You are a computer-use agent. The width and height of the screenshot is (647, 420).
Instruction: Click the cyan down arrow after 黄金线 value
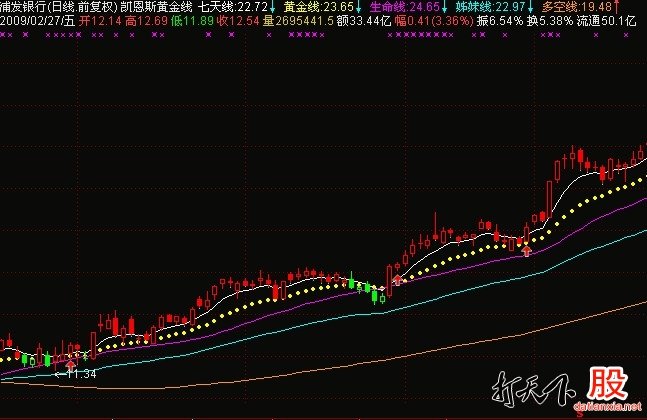point(359,7)
